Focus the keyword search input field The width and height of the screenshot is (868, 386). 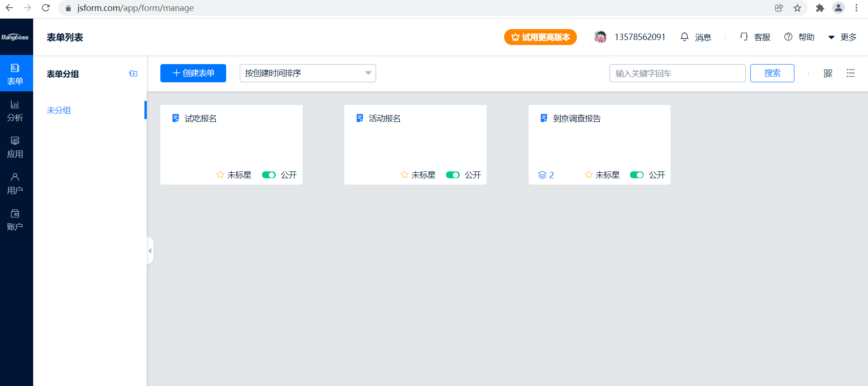[x=677, y=73]
